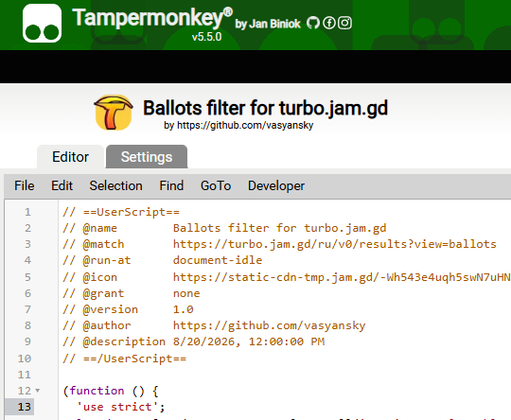Click 'document-idle' on line 4

click(x=218, y=260)
